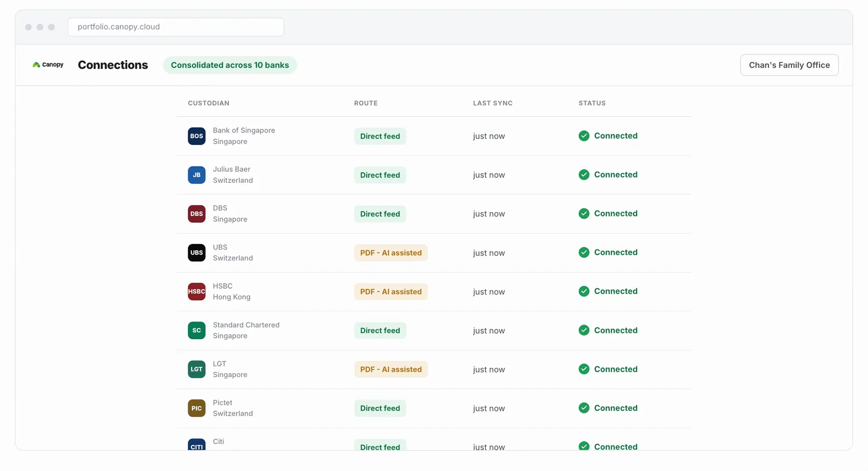Click the LAST SYNC column header

click(493, 103)
